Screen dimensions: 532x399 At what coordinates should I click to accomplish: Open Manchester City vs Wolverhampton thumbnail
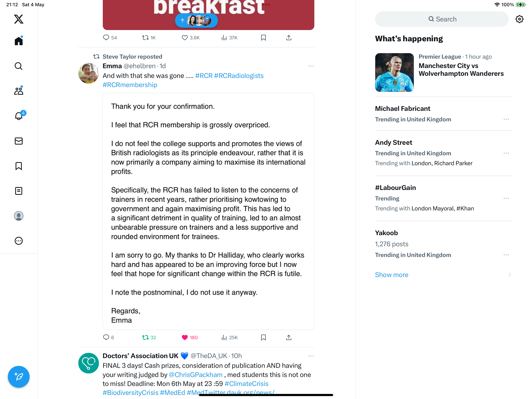point(395,72)
